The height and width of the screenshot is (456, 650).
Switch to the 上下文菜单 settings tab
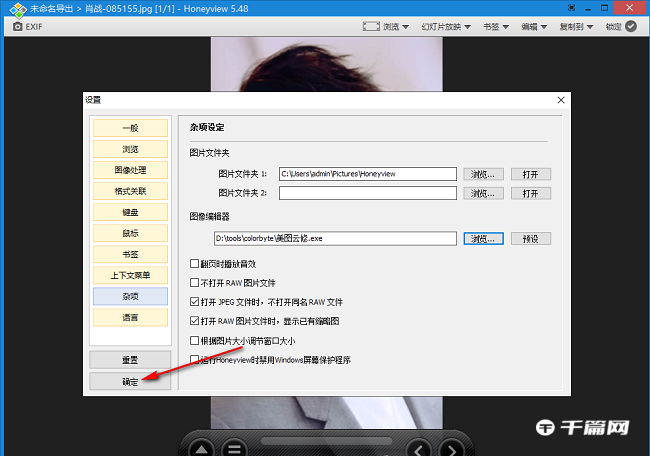(x=130, y=275)
